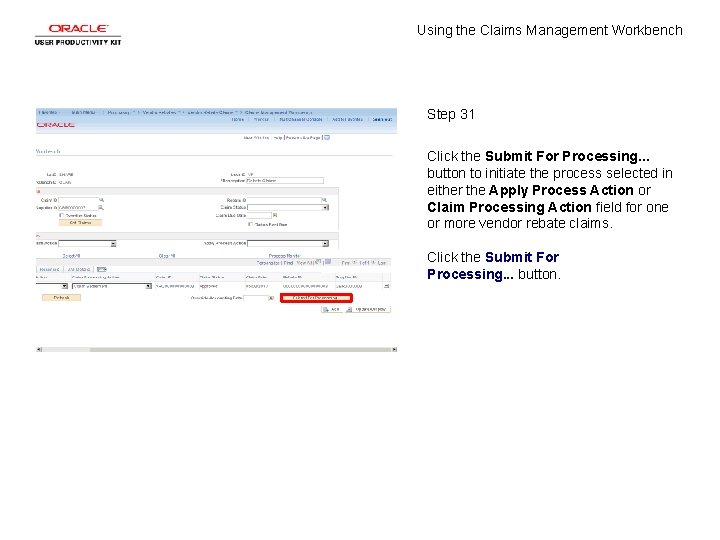Image resolution: width=720 pixels, height=540 pixels.
Task: Click the View All link in the grid header
Action: pos(305,263)
